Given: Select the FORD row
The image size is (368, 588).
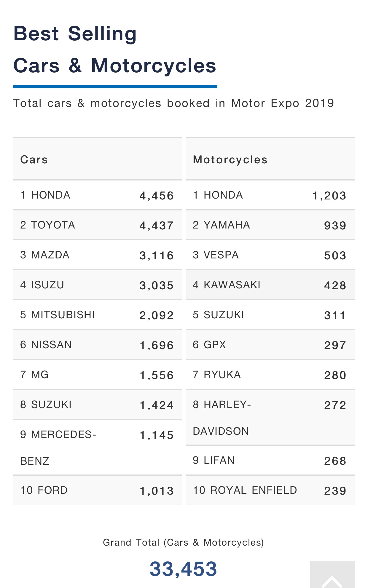Looking at the screenshot, I should tap(98, 490).
